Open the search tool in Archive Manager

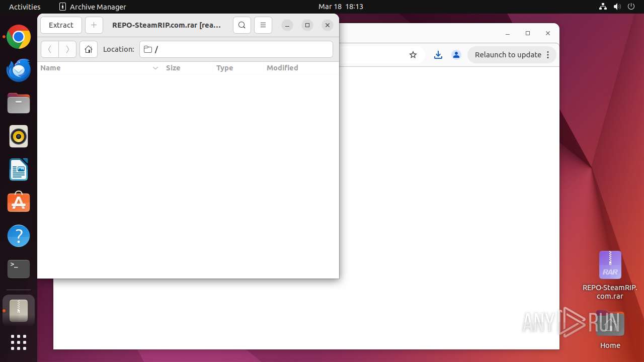pos(242,25)
